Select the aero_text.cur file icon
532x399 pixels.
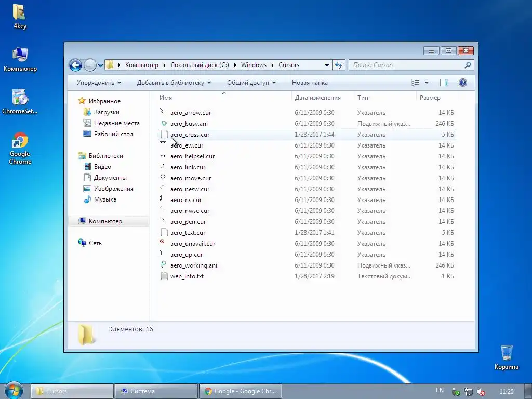click(x=164, y=232)
